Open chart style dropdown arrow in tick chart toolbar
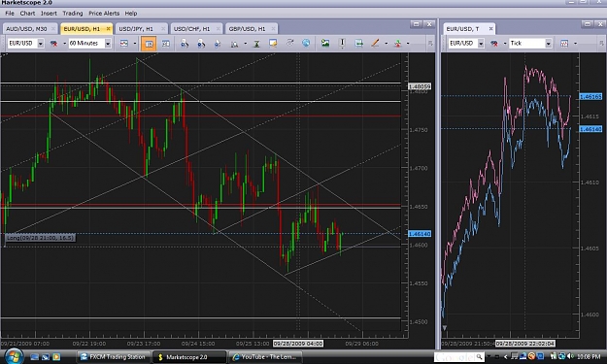607x364 pixels. point(575,44)
